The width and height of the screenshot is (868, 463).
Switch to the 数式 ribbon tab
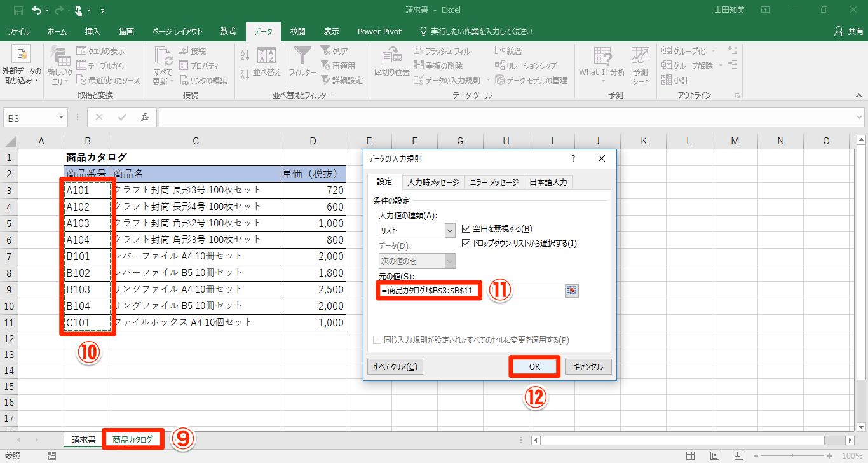[x=228, y=31]
